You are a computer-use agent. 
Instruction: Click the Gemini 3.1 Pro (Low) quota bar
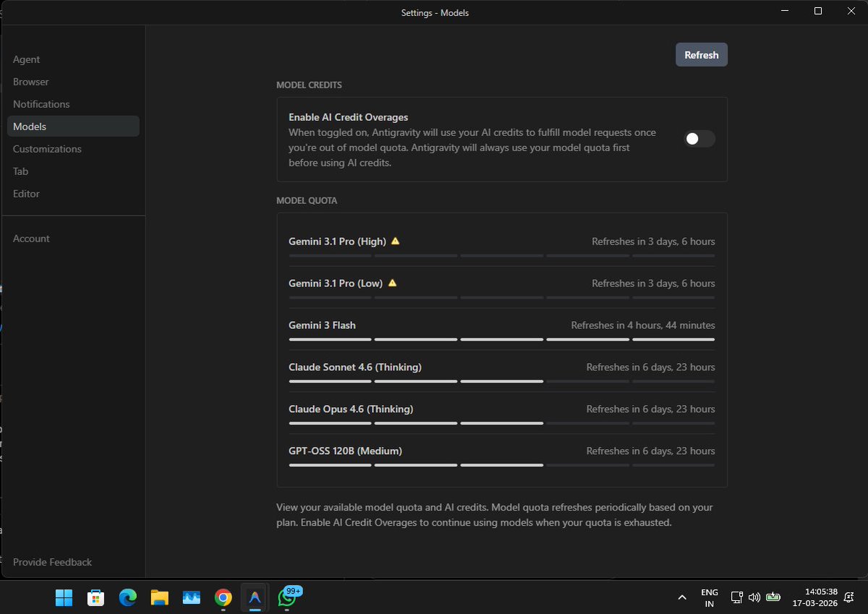[502, 297]
